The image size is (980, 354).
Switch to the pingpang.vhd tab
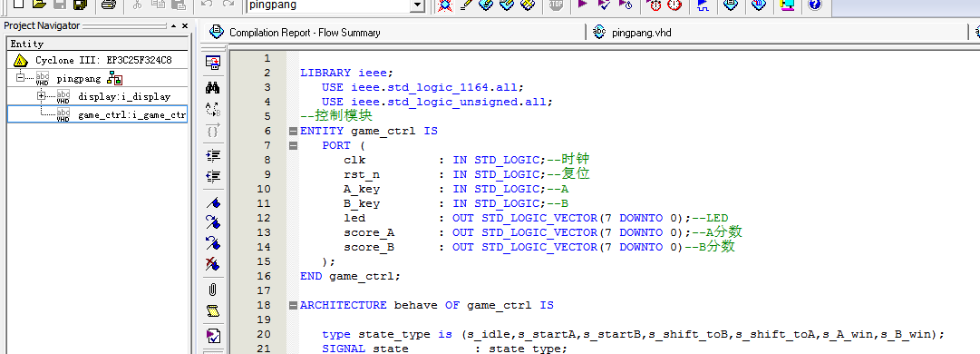pos(642,33)
